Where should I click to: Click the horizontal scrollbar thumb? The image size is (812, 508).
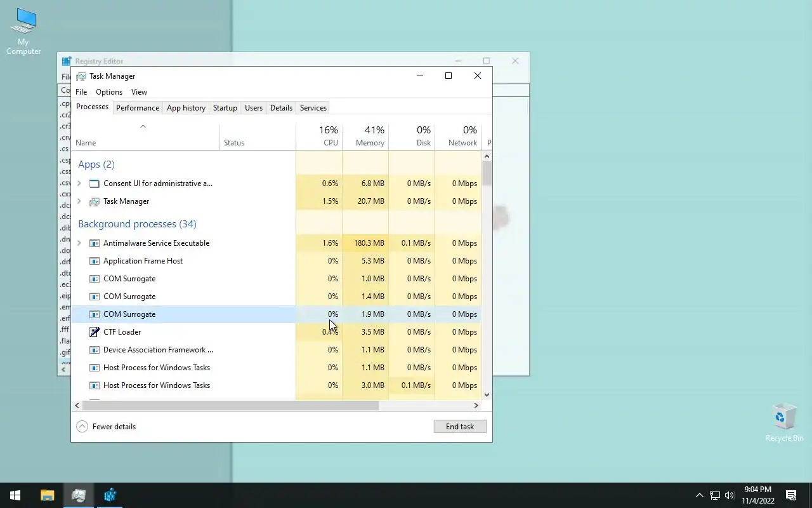230,405
